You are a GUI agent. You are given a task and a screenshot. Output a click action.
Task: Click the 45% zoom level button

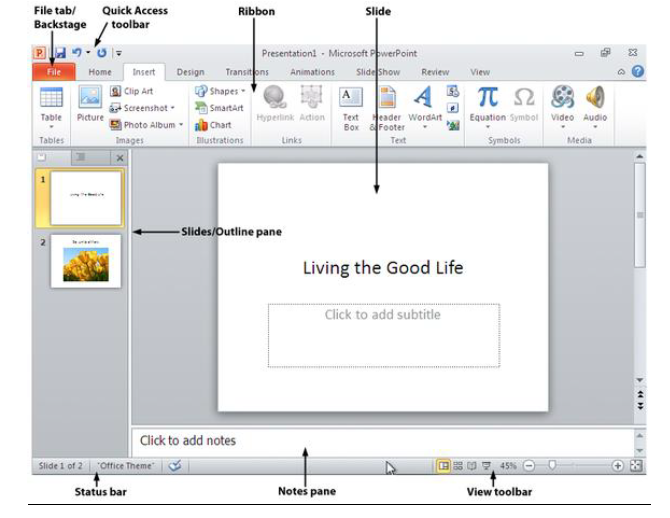pos(508,466)
